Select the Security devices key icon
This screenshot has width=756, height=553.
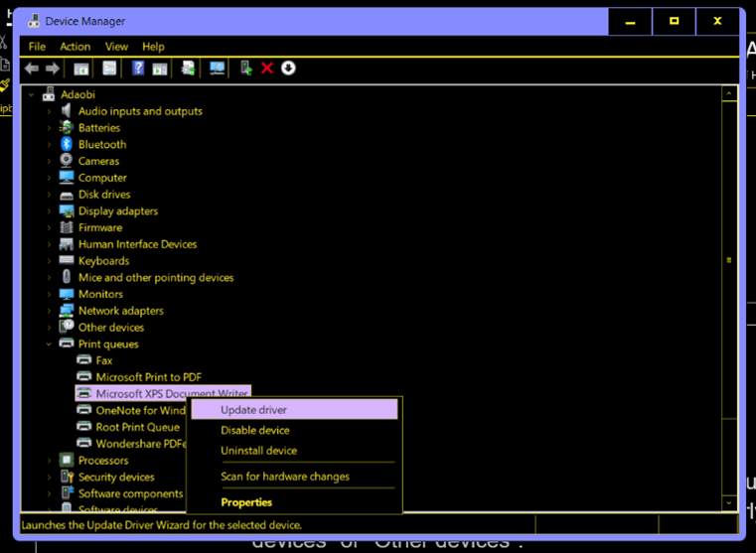click(x=66, y=477)
